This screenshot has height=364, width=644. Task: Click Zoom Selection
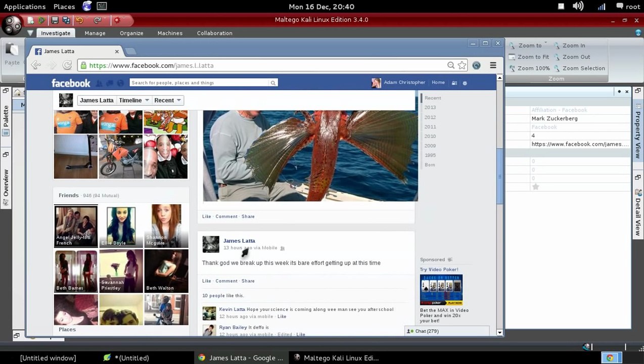point(579,68)
